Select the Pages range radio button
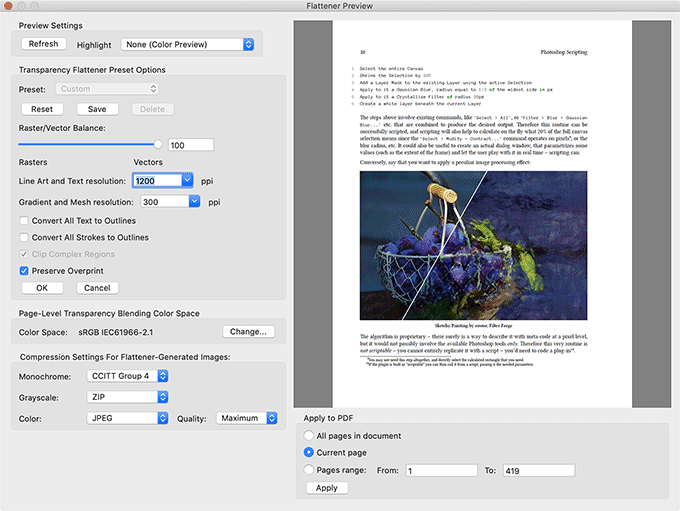The width and height of the screenshot is (680, 511). [x=308, y=469]
